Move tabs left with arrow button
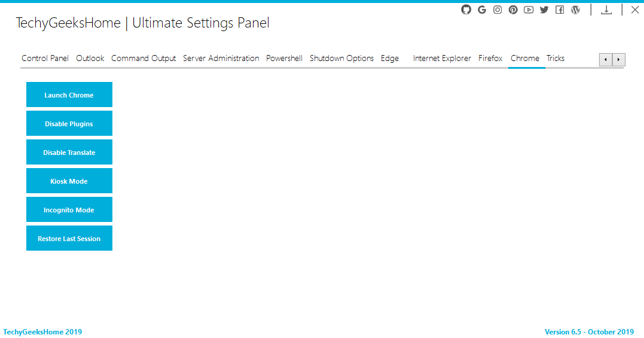The width and height of the screenshot is (644, 338). coord(606,60)
